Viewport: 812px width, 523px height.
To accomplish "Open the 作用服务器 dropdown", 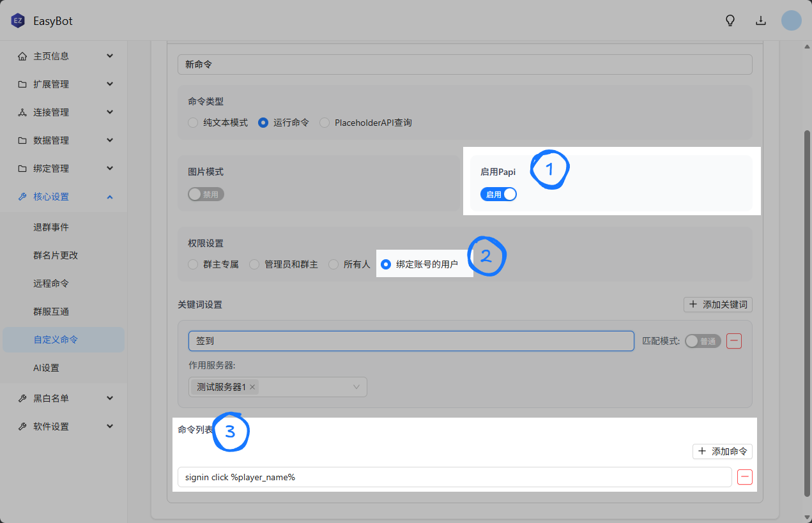I will pos(356,387).
